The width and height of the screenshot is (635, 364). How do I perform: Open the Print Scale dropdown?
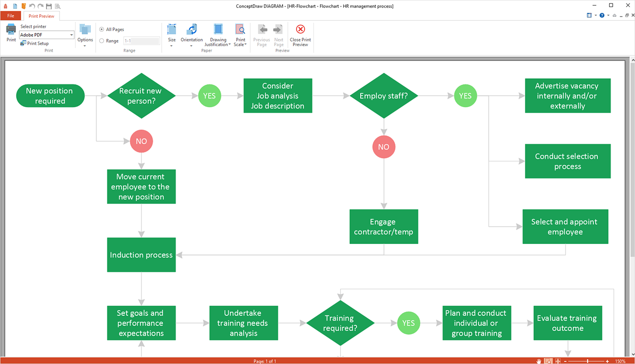pos(240,35)
